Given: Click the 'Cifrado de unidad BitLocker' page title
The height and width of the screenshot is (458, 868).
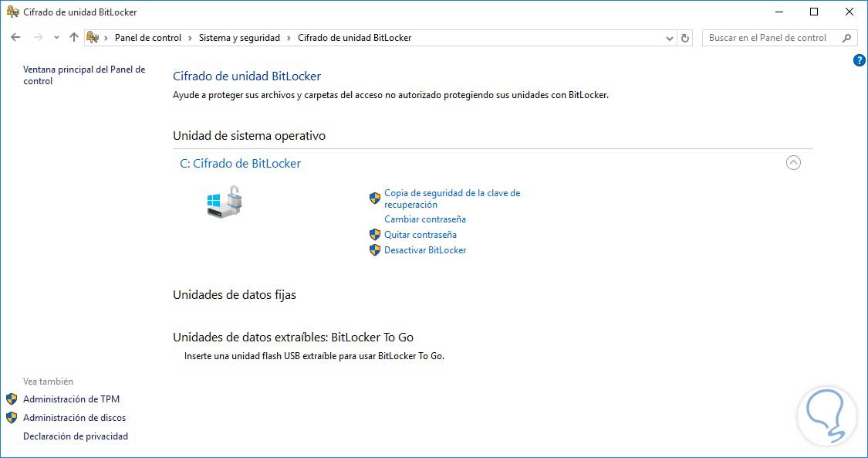Looking at the screenshot, I should (x=247, y=76).
